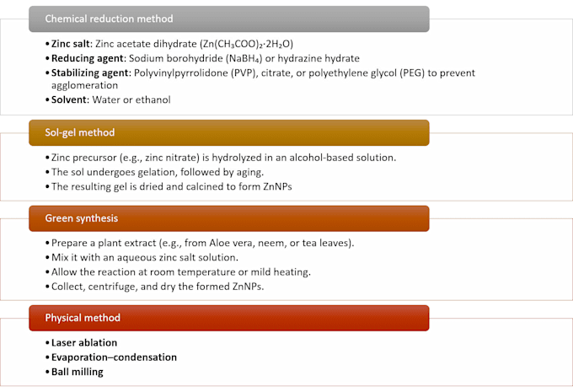Click the zinc nitrate hydrolyzed bullet
This screenshot has height=392, width=573.
coord(221,158)
